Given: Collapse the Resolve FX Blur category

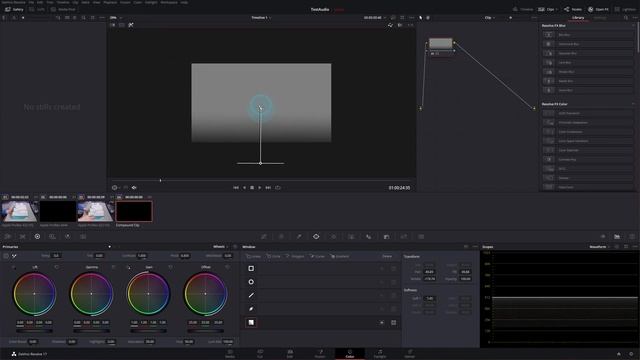Looking at the screenshot, I should [x=633, y=25].
